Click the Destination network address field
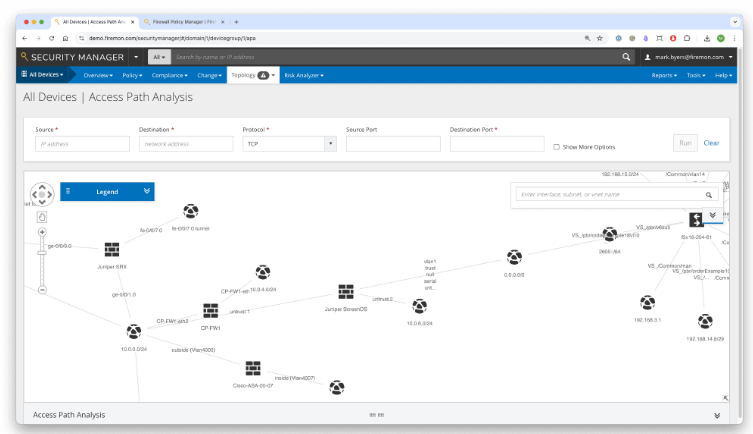Viewport: 753px width, 434px height. tap(186, 144)
